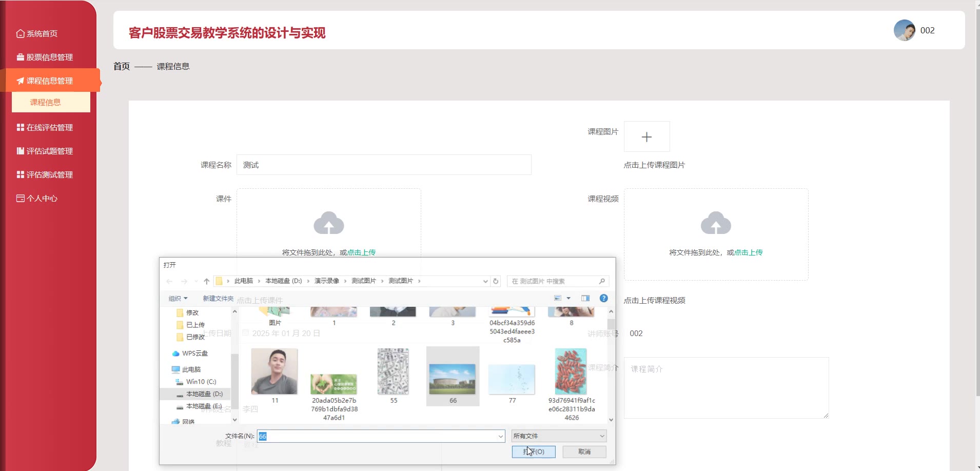Toggle the preview pane icon
980x471 pixels.
(585, 298)
